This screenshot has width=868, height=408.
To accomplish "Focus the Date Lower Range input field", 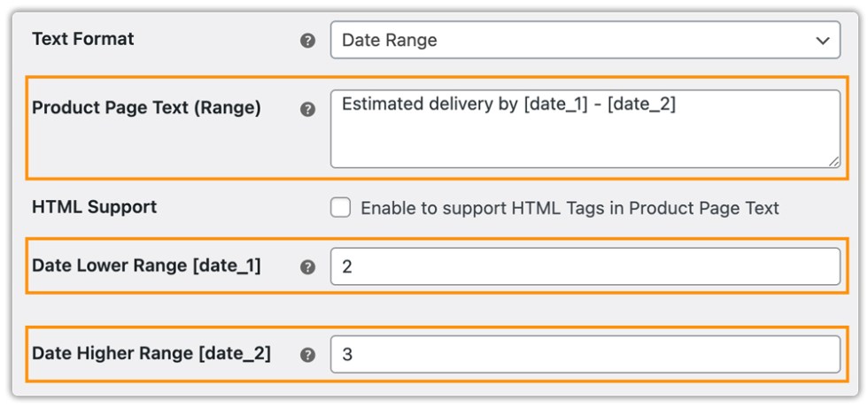I will click(585, 266).
